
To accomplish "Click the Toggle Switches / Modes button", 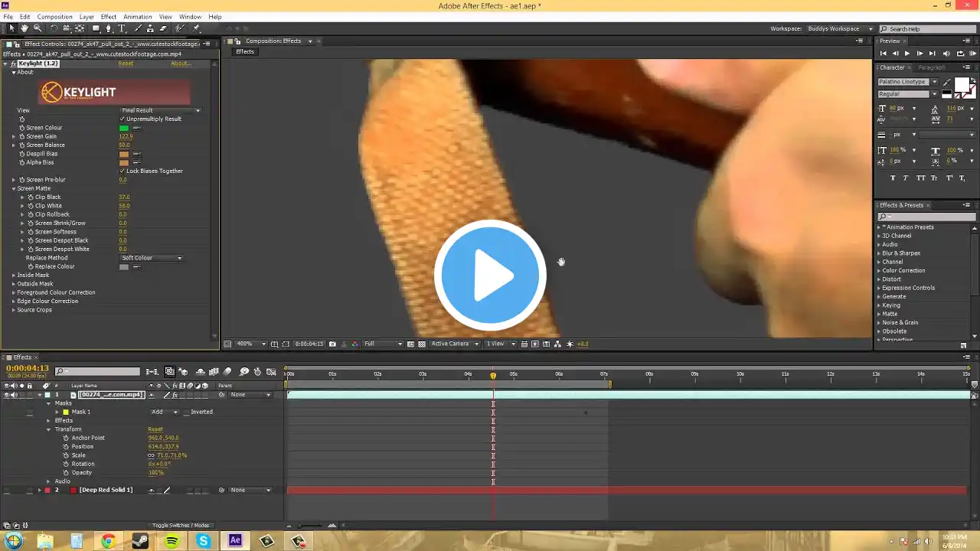I will pyautogui.click(x=181, y=526).
